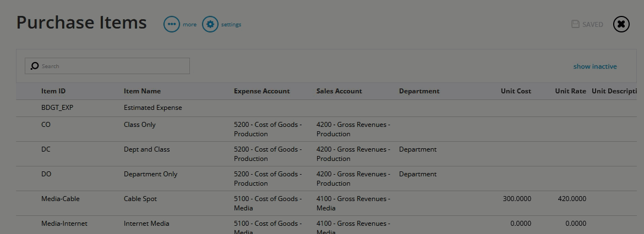Screen dimensions: 644x234
Task: Click the more label link
Action: [189, 25]
